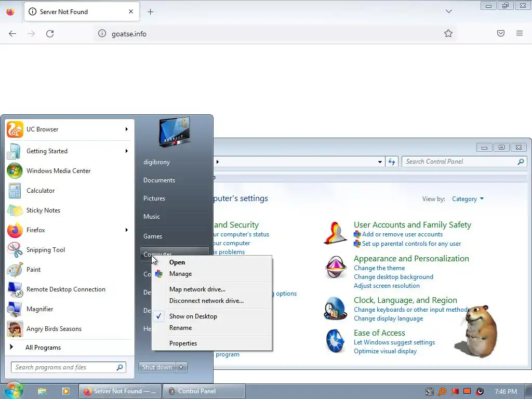Reload the goatse.info page
Viewport: 532px width, 399px height.
click(x=50, y=34)
